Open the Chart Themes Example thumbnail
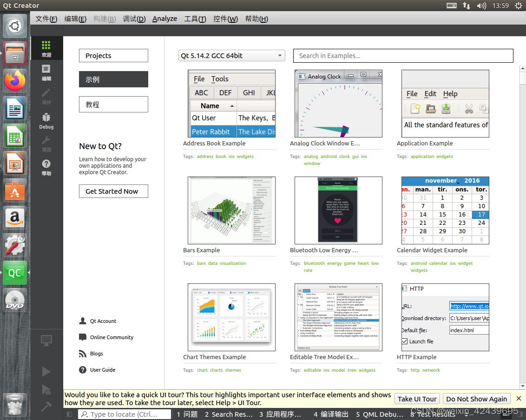This screenshot has height=420, width=526. click(231, 317)
